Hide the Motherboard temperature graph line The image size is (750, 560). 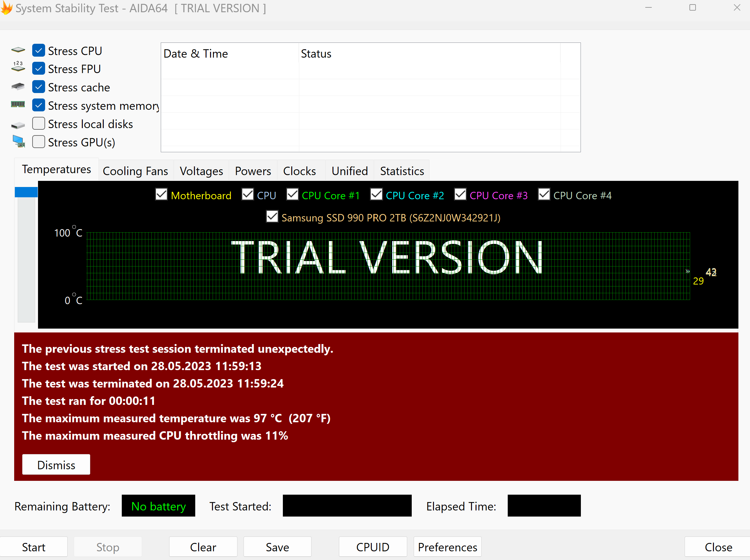click(161, 195)
